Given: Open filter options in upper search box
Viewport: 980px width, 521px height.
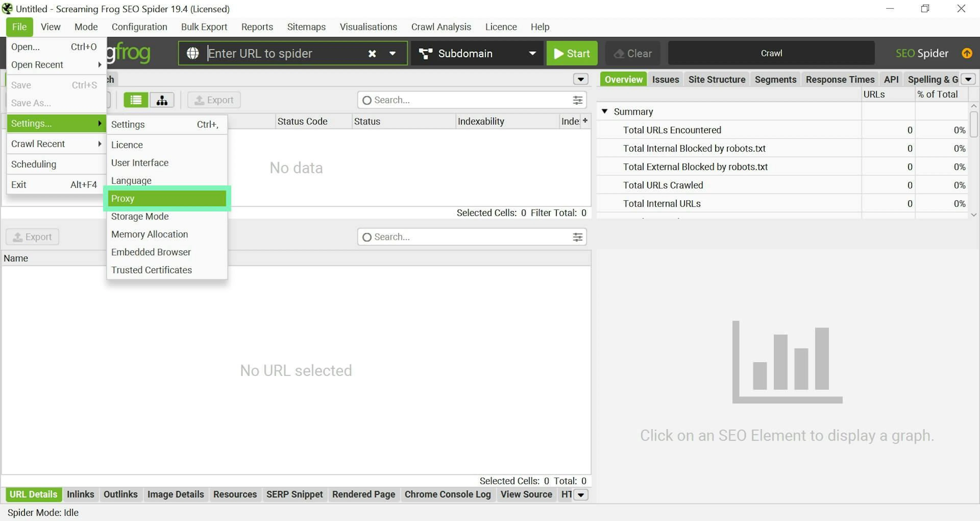Looking at the screenshot, I should (578, 100).
